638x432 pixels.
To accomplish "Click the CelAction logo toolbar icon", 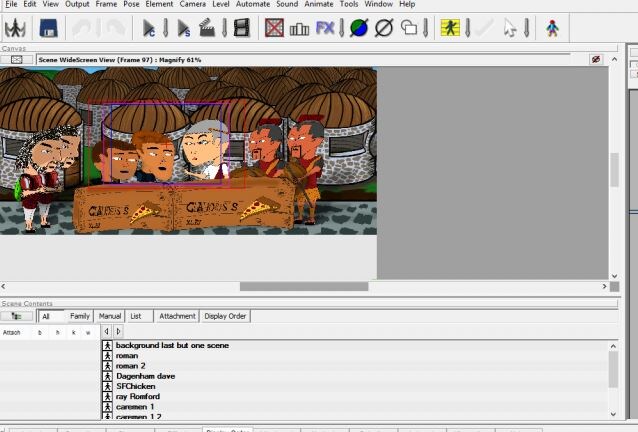I will click(x=15, y=28).
